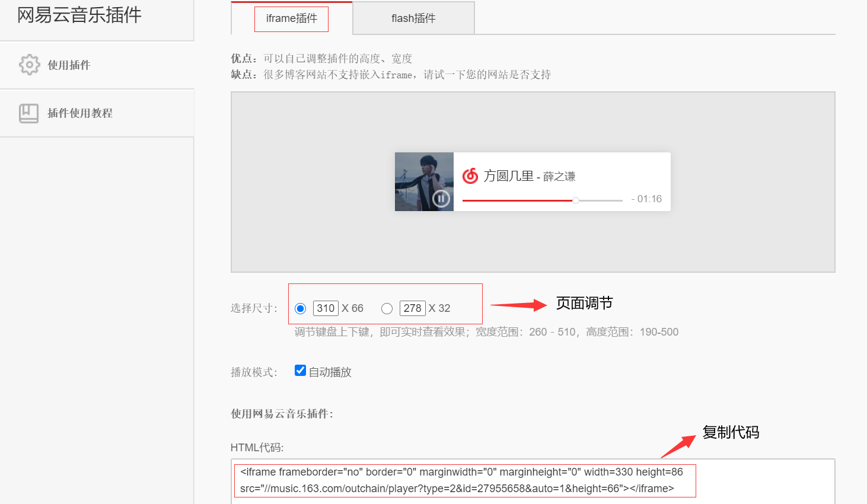Click the 网易云音乐插件 heading
This screenshot has height=504, width=867.
tap(79, 15)
